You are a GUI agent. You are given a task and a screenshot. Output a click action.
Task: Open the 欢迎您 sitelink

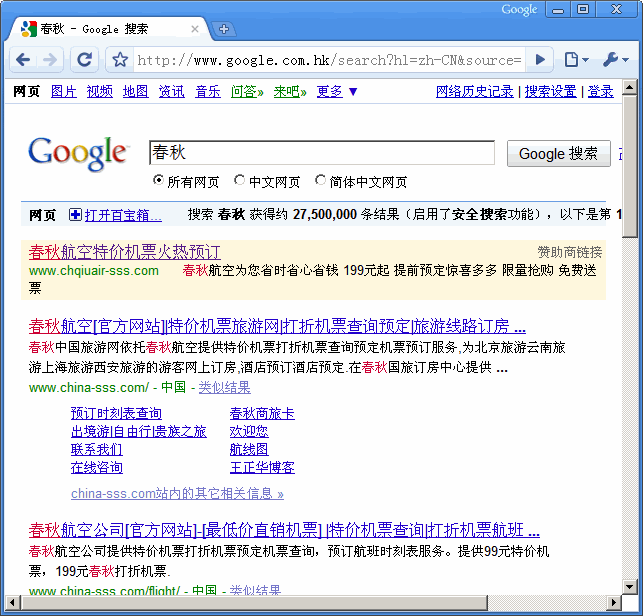pyautogui.click(x=249, y=431)
